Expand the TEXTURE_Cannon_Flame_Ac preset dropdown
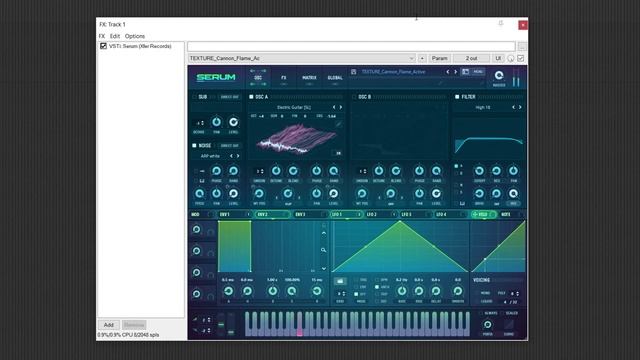 coord(302,58)
